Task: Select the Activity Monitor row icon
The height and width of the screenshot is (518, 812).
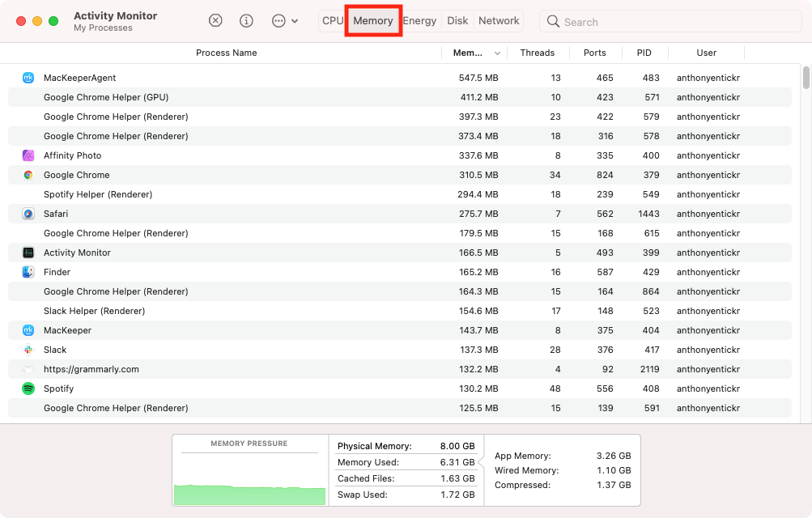Action: tap(28, 253)
